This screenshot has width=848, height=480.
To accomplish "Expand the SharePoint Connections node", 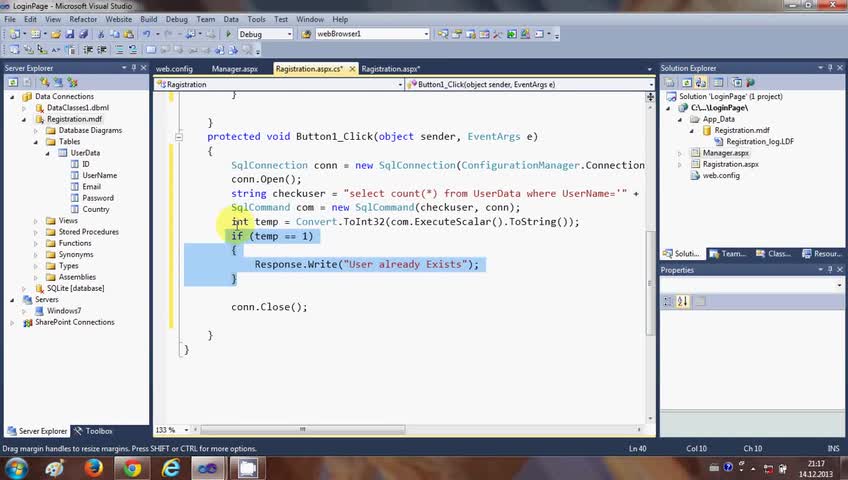I will [x=12, y=323].
